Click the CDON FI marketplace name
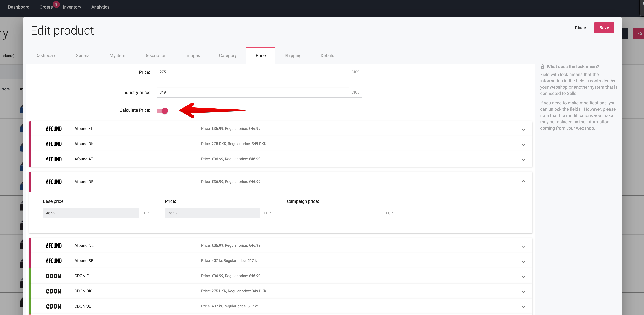Image resolution: width=644 pixels, height=315 pixels. pos(82,276)
